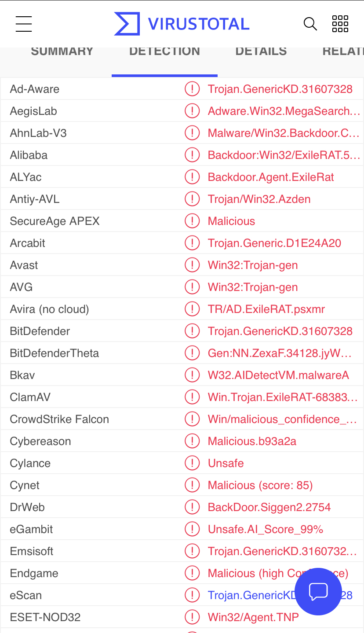The image size is (364, 633).
Task: Switch to the Summary tab
Action: click(x=62, y=52)
